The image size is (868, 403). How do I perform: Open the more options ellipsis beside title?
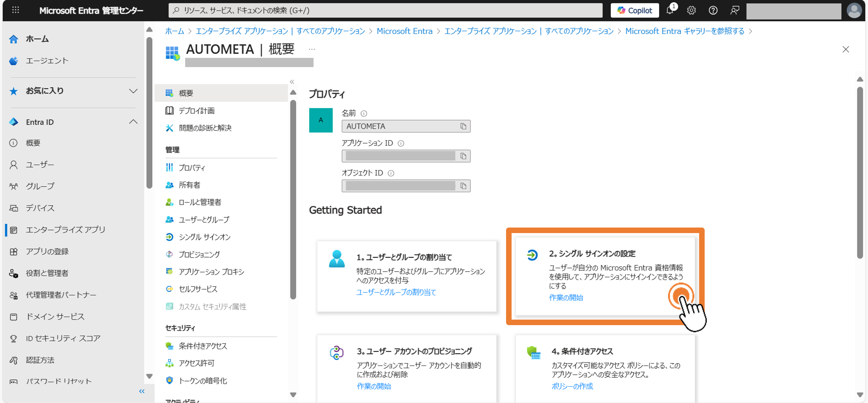point(312,49)
